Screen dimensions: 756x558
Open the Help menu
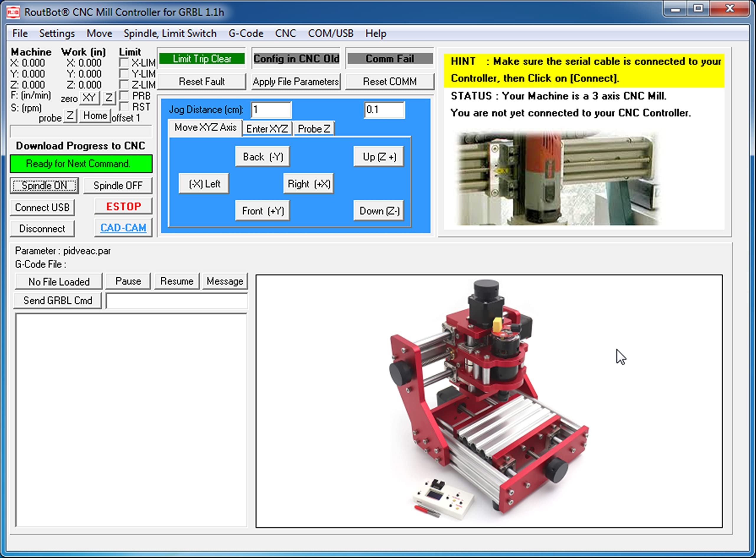pos(376,33)
